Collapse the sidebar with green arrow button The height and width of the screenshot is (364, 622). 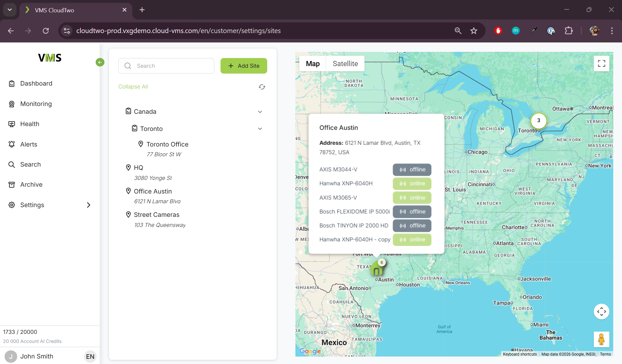coord(100,62)
